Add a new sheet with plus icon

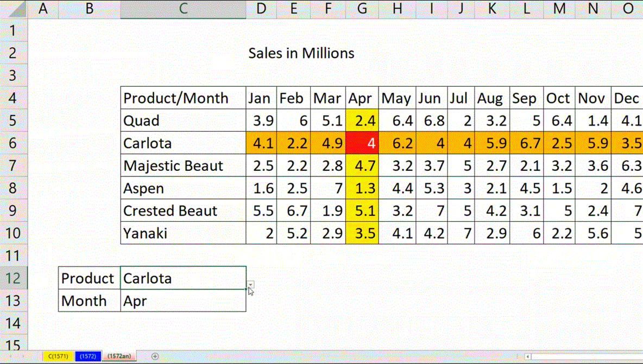(155, 356)
